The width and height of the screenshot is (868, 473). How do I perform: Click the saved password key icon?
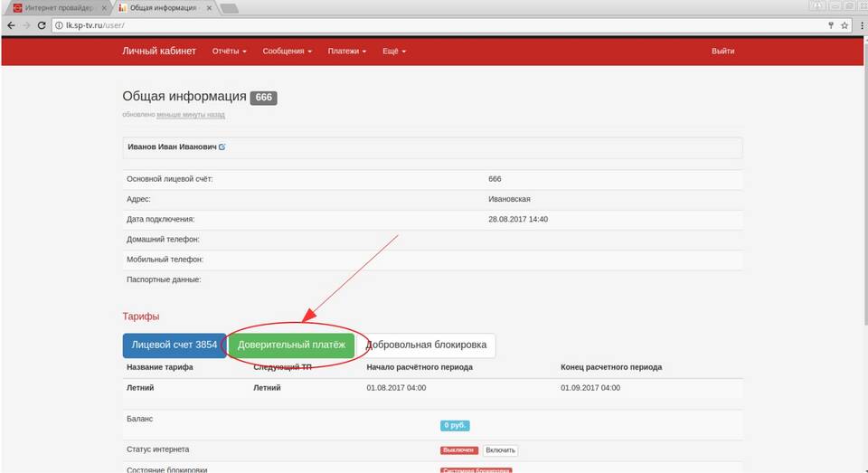830,25
